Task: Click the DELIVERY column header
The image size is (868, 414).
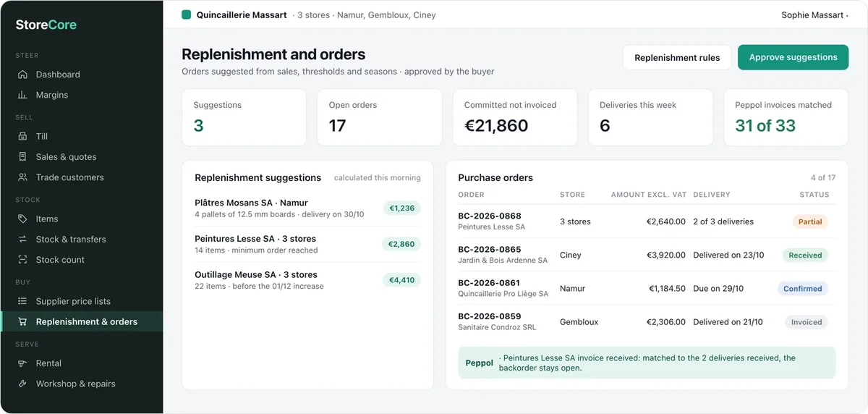Action: click(712, 195)
